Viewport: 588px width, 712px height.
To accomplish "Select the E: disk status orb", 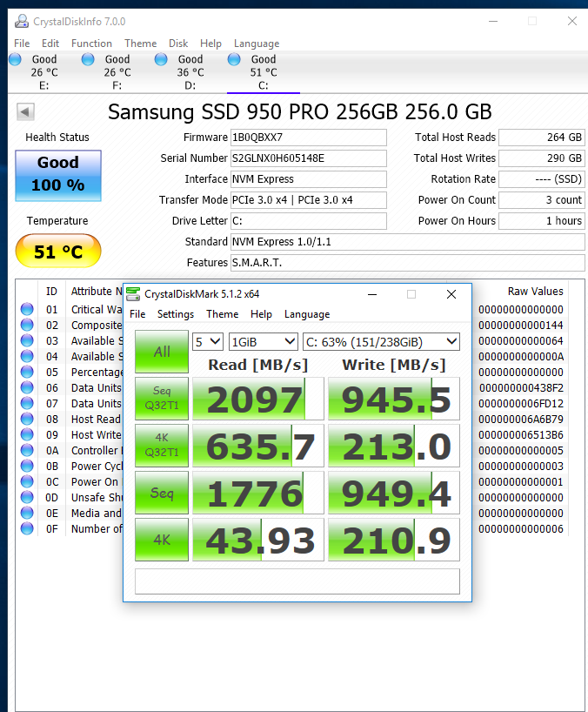I will click(15, 59).
